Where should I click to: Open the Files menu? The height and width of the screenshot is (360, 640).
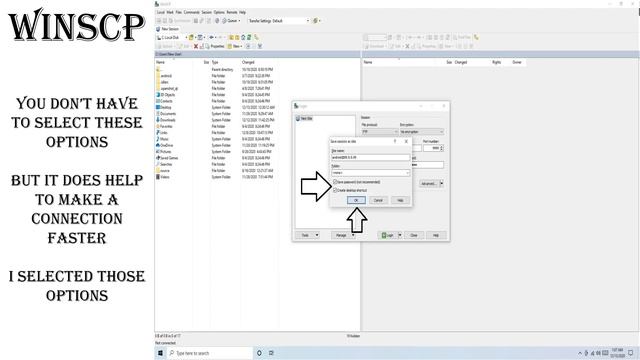178,12
